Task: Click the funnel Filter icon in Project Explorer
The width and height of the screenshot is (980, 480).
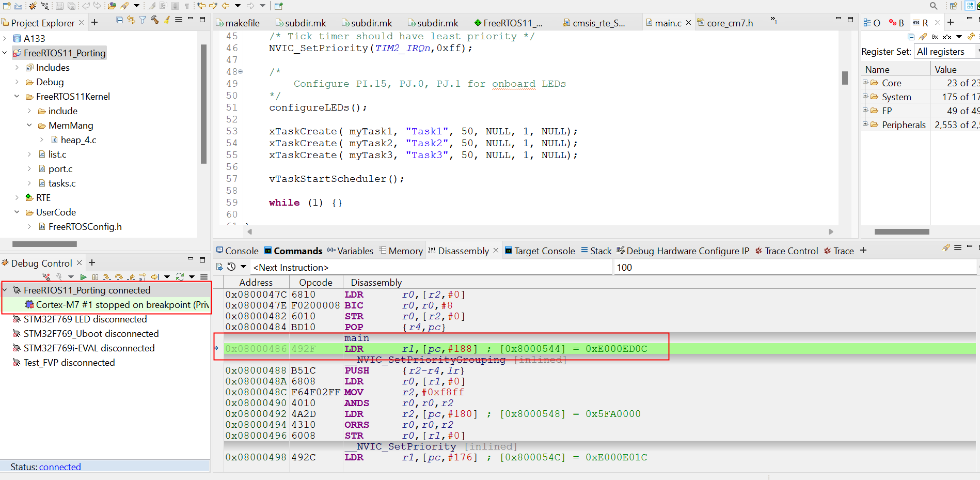Action: (143, 20)
